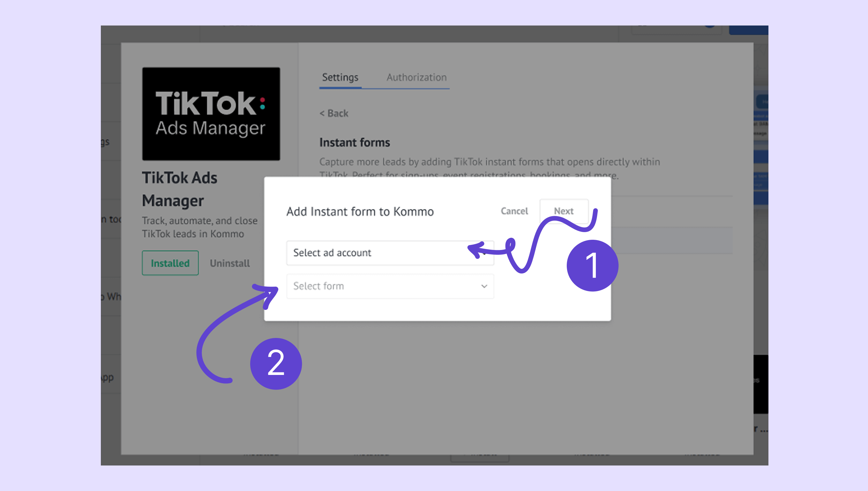868x491 pixels.
Task: Click the purple number 2 annotation circle
Action: coord(276,363)
